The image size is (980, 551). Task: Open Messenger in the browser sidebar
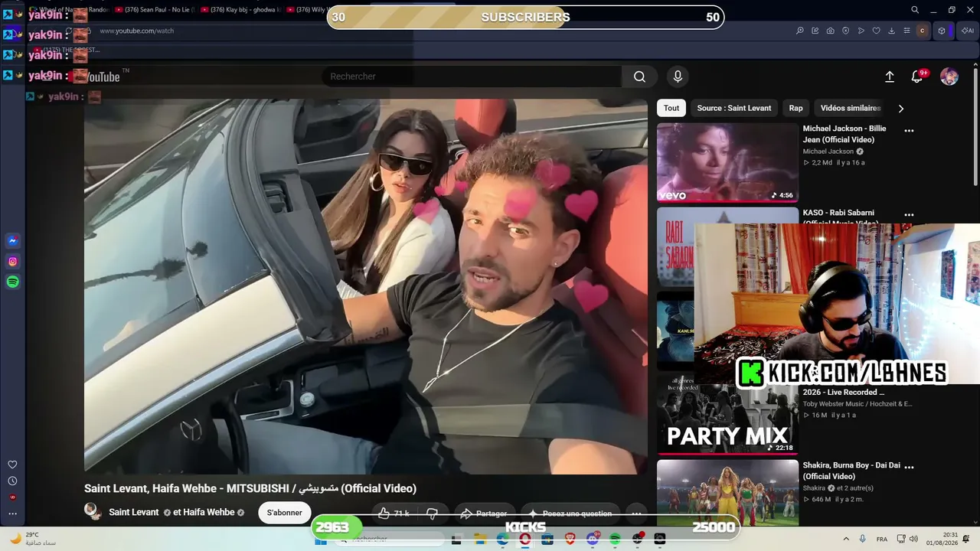pos(12,241)
